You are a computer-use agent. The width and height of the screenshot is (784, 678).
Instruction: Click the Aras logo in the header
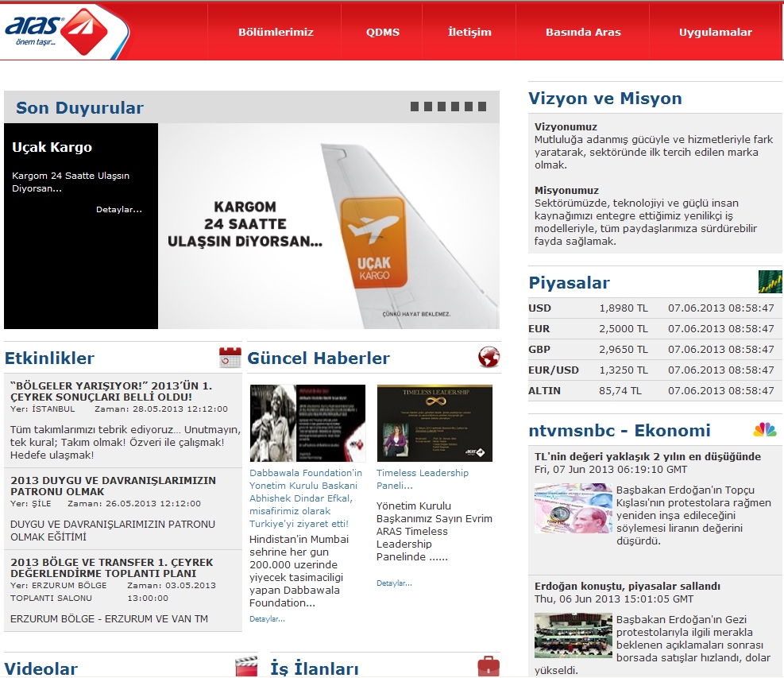pyautogui.click(x=57, y=32)
